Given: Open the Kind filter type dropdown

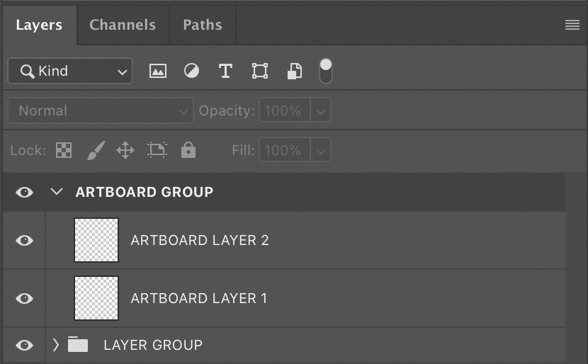Looking at the screenshot, I should 70,71.
